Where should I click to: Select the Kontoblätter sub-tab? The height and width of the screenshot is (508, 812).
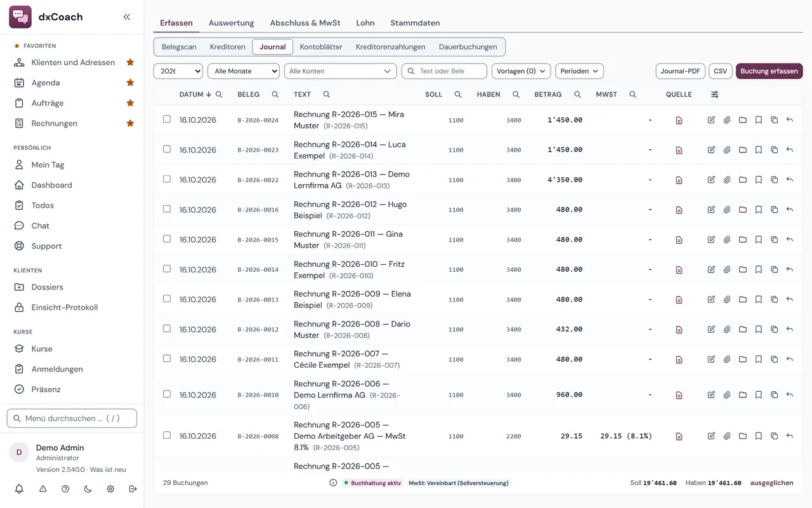tap(321, 47)
